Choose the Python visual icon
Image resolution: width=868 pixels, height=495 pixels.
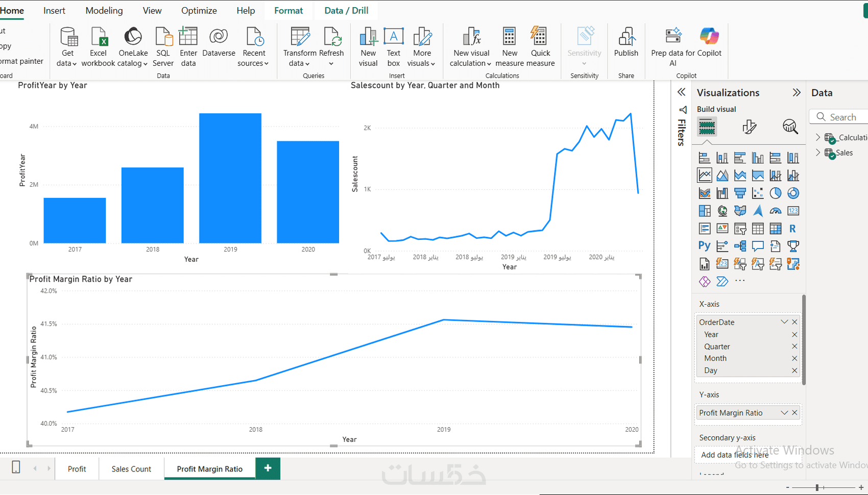click(x=704, y=246)
